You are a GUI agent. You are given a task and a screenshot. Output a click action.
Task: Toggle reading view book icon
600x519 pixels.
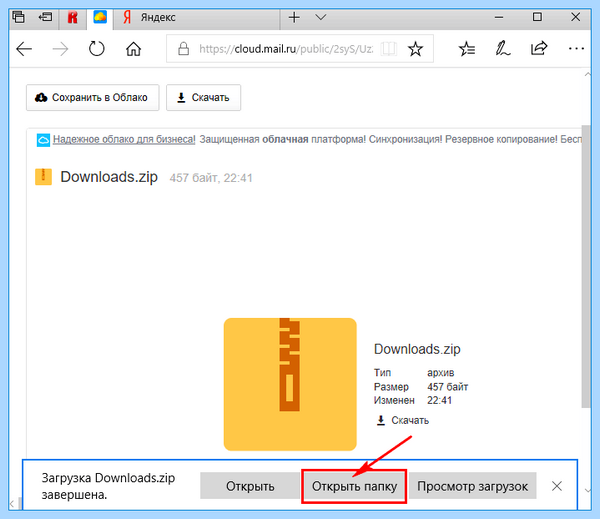pyautogui.click(x=388, y=49)
